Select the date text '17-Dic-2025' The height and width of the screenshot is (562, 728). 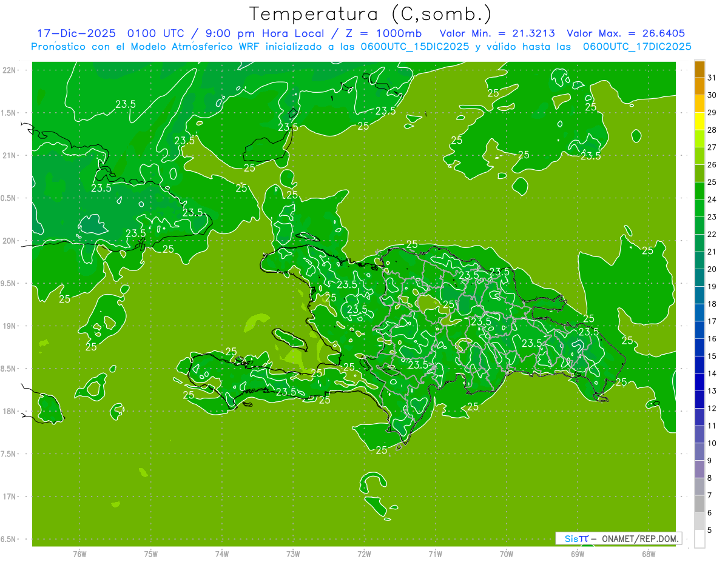point(76,33)
